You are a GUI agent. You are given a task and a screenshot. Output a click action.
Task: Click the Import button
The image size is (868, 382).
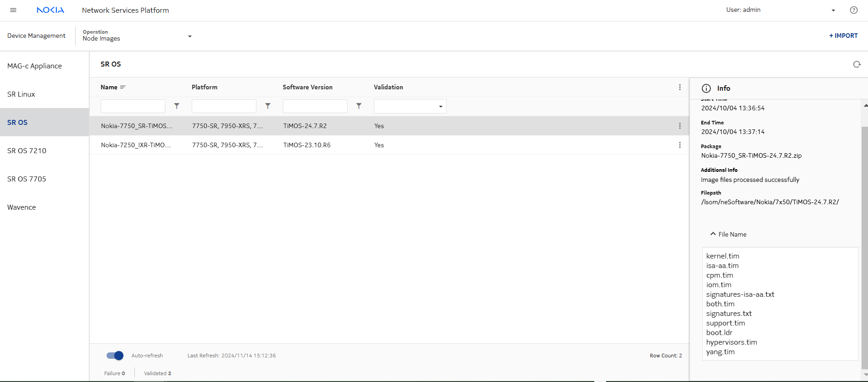pos(843,36)
